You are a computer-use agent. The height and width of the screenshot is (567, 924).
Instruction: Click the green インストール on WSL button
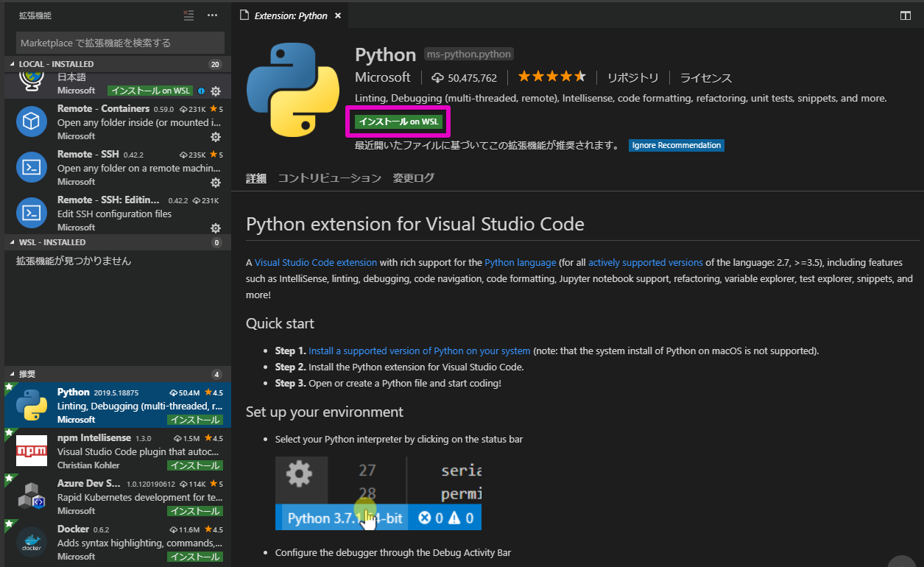pyautogui.click(x=398, y=121)
